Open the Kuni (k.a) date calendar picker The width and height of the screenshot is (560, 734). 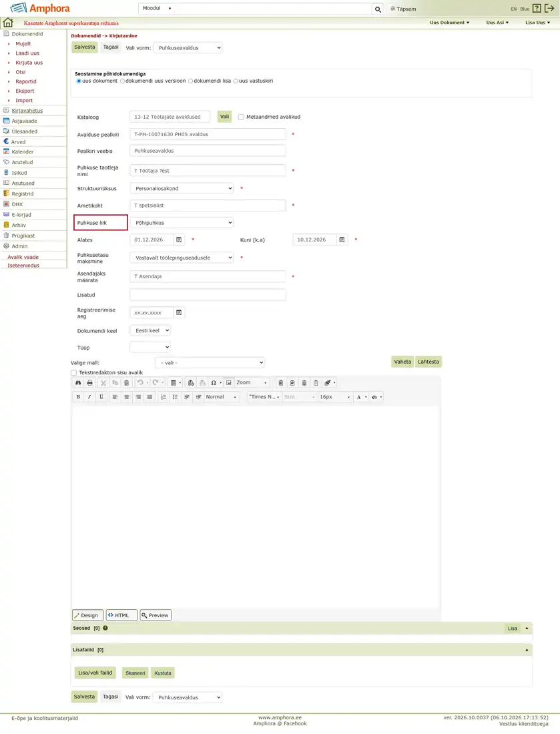coord(342,240)
